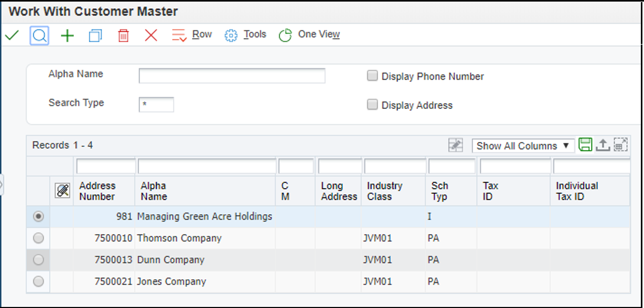Expand the collapsed left side panel arrow
This screenshot has width=644, height=308.
[3, 184]
